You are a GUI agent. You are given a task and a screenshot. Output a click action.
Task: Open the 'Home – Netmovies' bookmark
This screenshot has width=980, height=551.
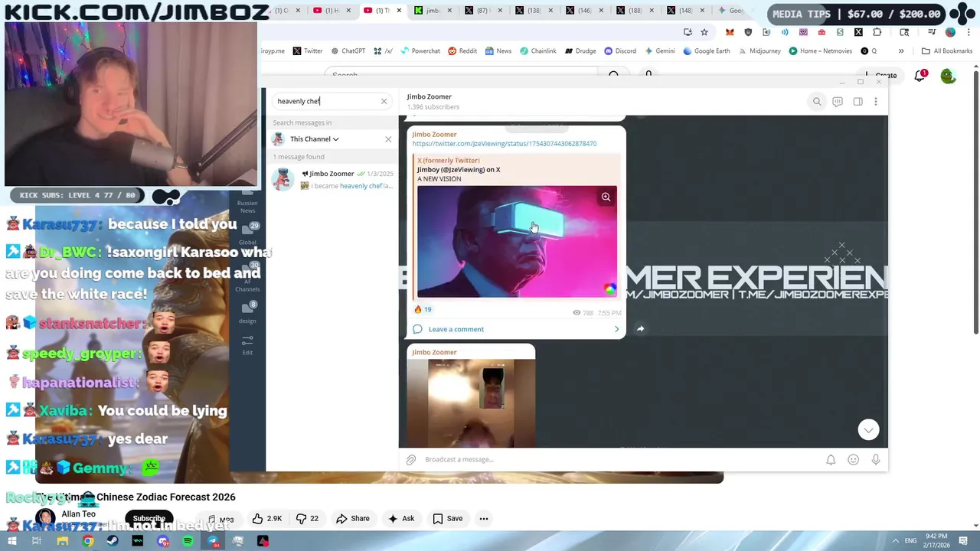820,51
